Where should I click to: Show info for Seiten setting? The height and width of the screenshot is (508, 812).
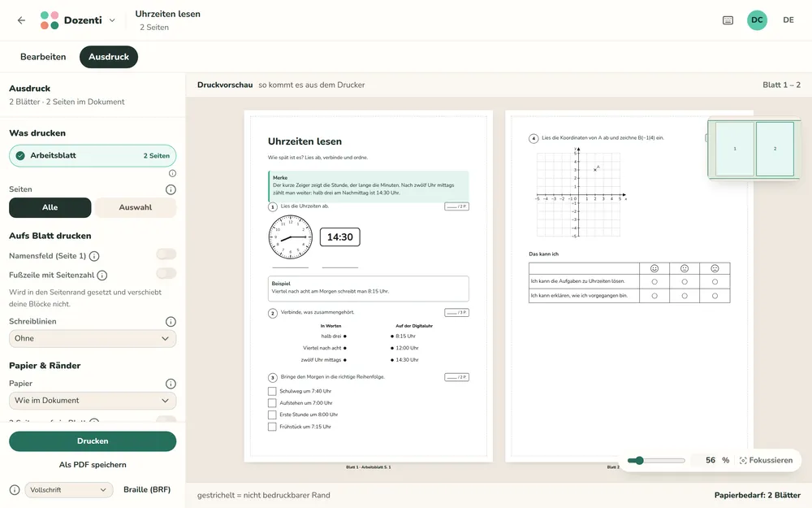171,189
